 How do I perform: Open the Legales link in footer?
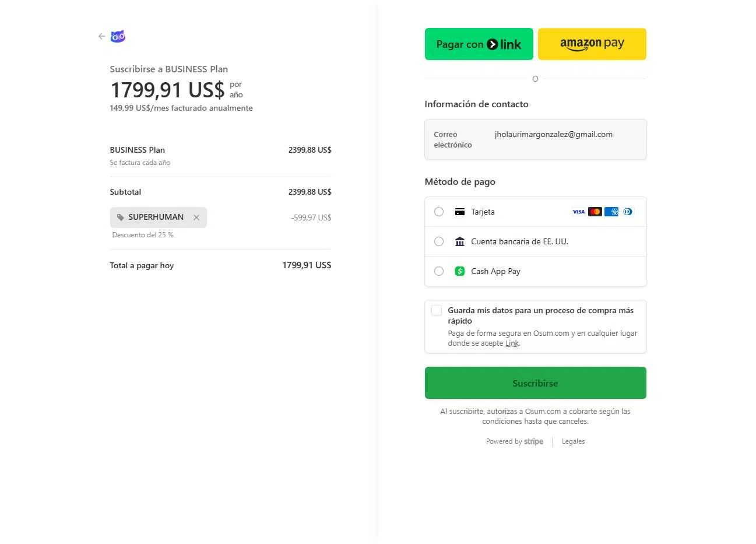573,441
